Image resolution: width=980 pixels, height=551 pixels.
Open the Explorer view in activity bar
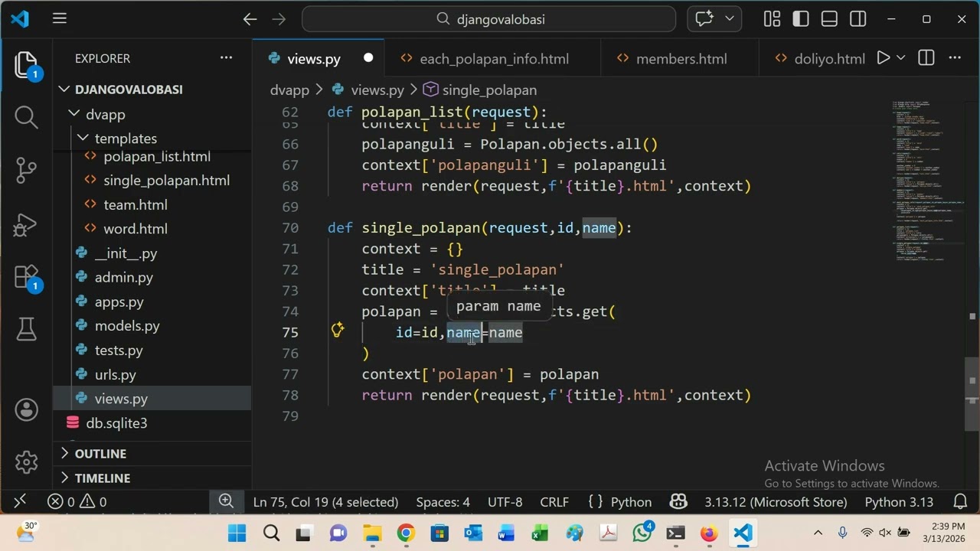[x=26, y=65]
